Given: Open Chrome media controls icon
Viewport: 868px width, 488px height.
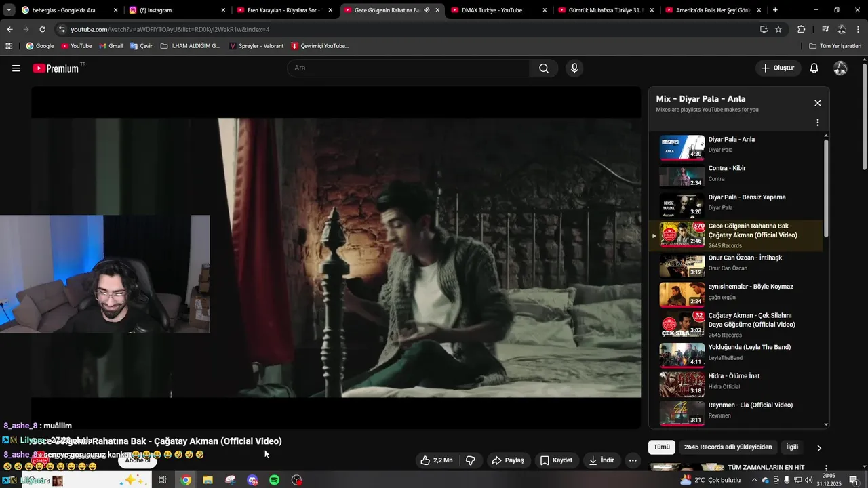Looking at the screenshot, I should [x=825, y=29].
